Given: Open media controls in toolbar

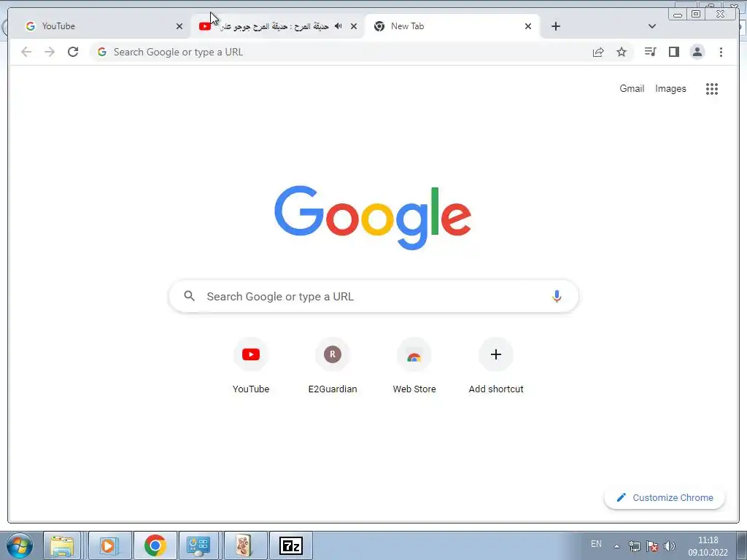Looking at the screenshot, I should (650, 52).
